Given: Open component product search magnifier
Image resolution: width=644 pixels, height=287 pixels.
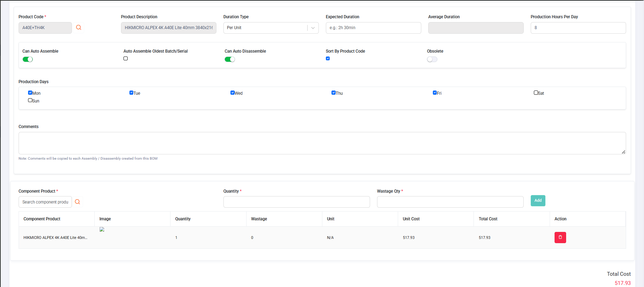Looking at the screenshot, I should pos(78,202).
